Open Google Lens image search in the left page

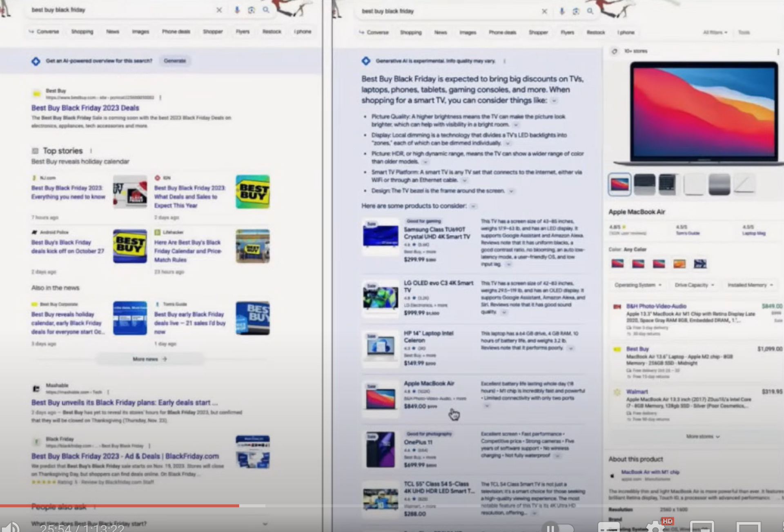pos(252,10)
